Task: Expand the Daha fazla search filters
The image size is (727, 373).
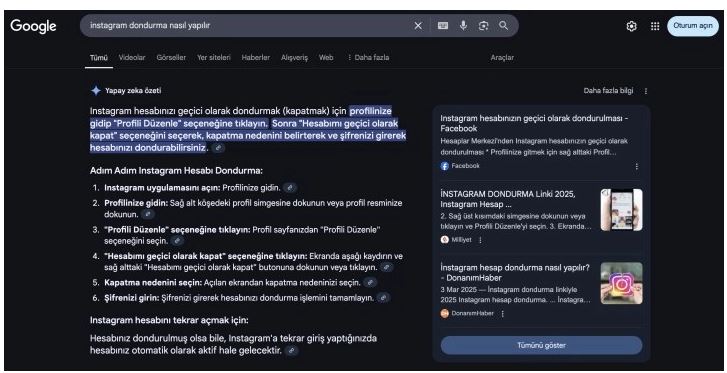Action: tap(368, 58)
